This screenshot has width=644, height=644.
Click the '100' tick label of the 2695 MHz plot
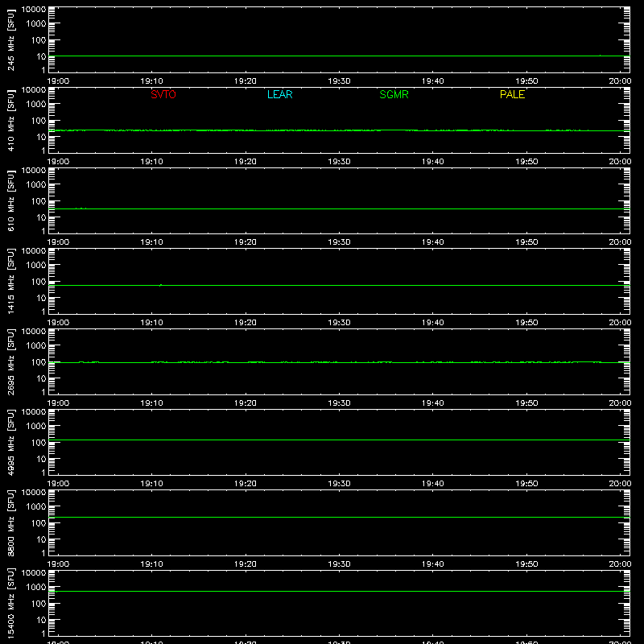[x=39, y=362]
